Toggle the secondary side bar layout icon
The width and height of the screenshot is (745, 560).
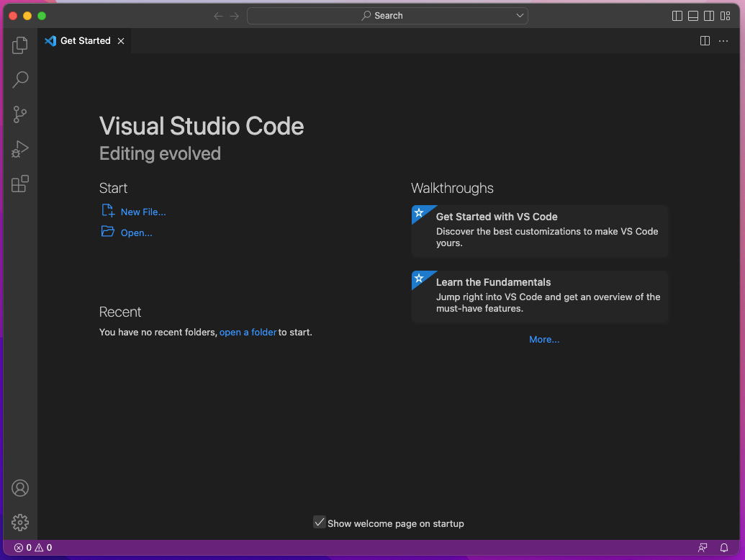click(x=709, y=16)
